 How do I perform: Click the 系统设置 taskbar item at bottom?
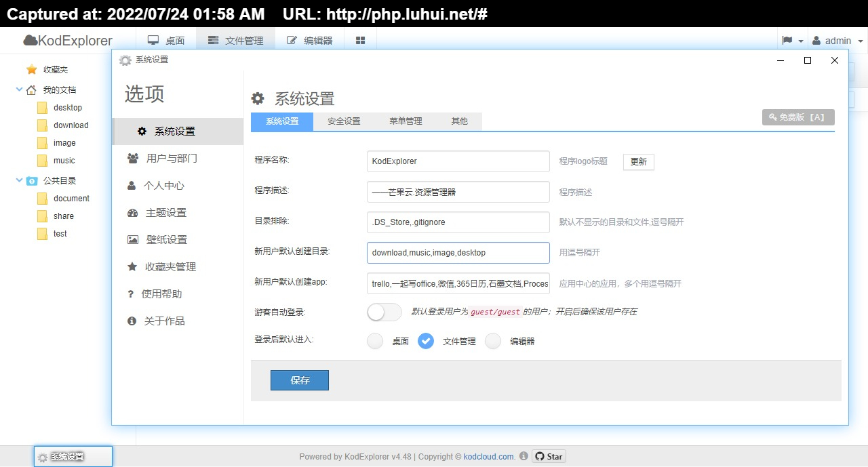coord(73,457)
